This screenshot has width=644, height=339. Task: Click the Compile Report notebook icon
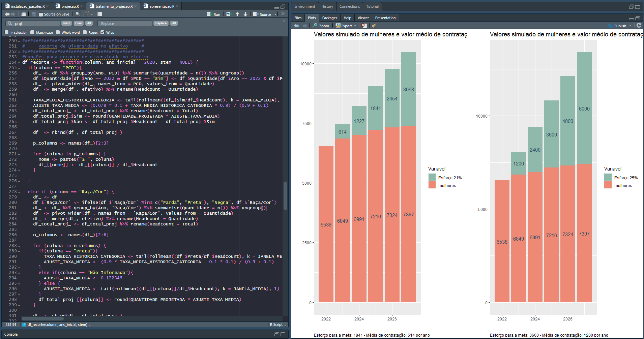pos(100,14)
